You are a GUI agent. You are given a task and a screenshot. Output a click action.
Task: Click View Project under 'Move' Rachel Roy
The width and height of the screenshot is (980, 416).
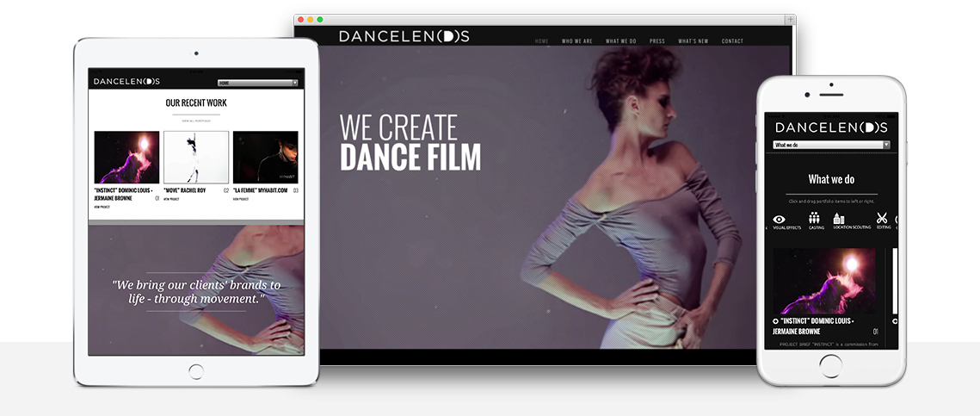coord(171,199)
